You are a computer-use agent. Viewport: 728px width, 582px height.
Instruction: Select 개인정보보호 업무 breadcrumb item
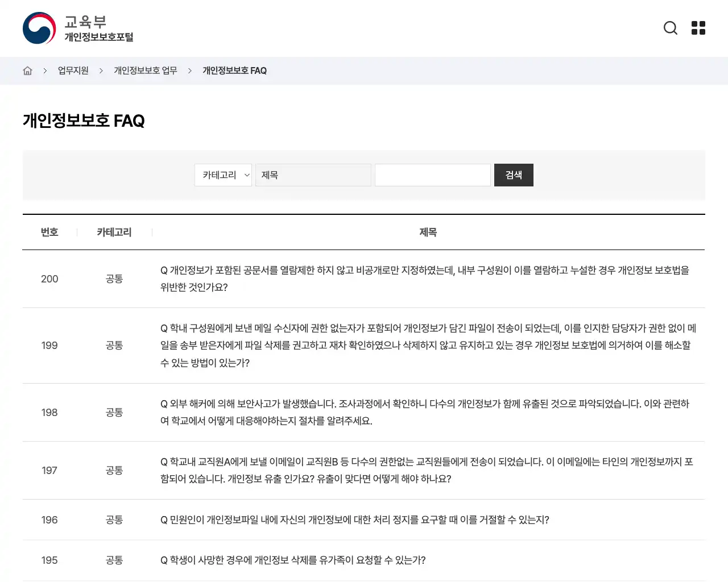coord(146,70)
